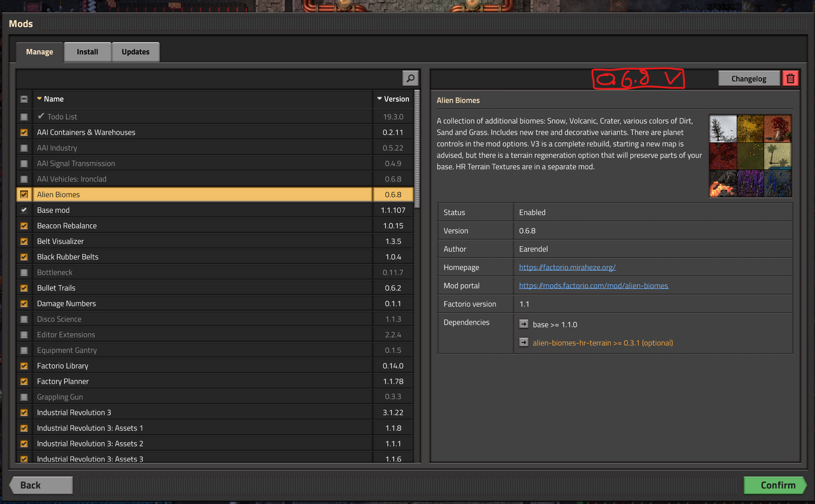Enable the Editor Extensions checkbox
Screen dimensions: 815x504
[24, 335]
